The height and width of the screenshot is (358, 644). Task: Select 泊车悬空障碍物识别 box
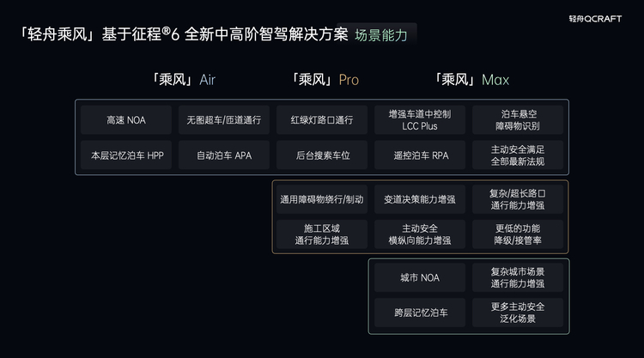(517, 120)
